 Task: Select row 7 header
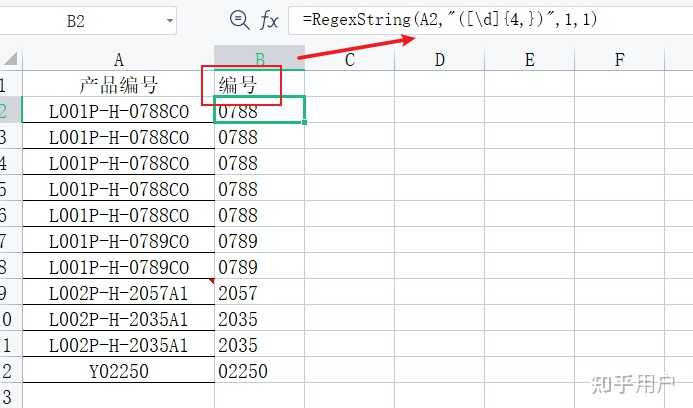11,240
